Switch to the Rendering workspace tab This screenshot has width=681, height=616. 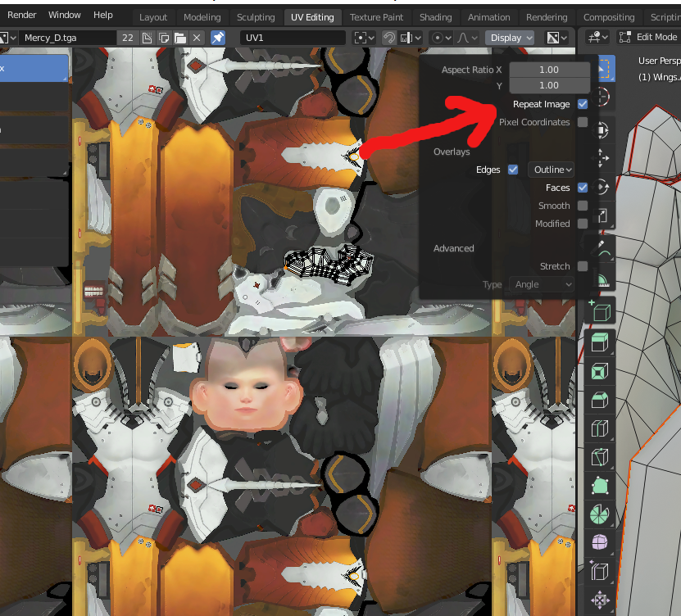[547, 17]
